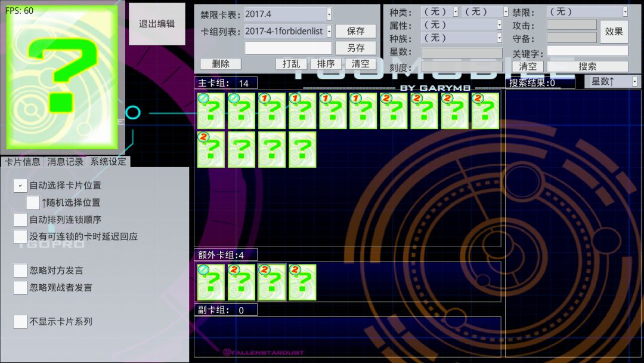The height and width of the screenshot is (363, 644).
Task: Clear the deck using 清空 beside 排序
Action: tap(360, 64)
